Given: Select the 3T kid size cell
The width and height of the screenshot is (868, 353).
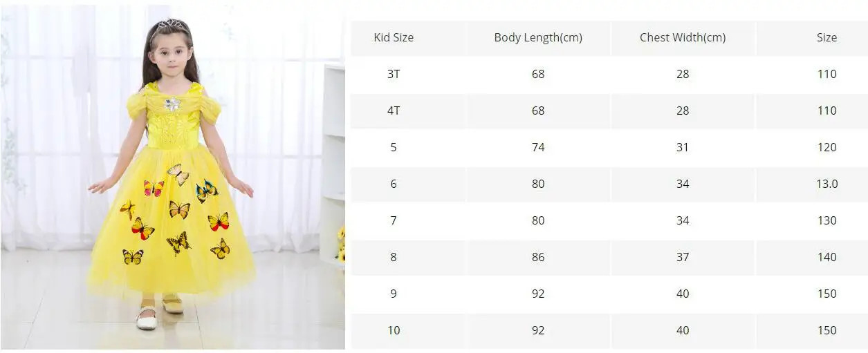Looking at the screenshot, I should (394, 74).
